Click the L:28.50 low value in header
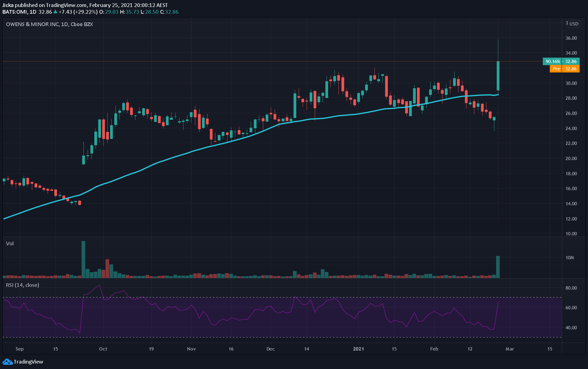 [150, 12]
